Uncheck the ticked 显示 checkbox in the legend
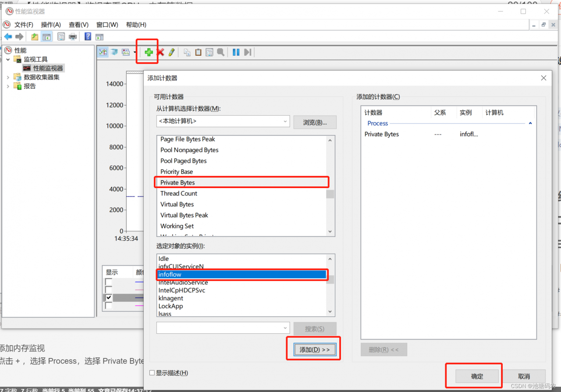The width and height of the screenshot is (561, 392). 109,297
